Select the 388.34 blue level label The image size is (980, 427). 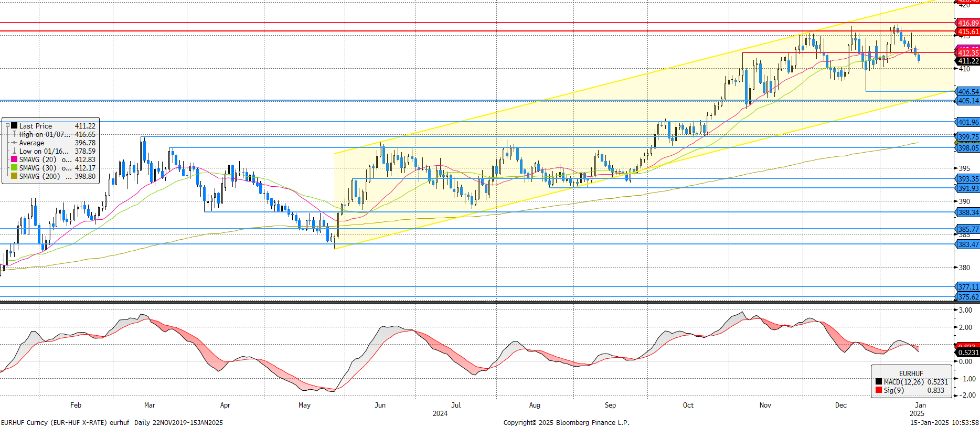pyautogui.click(x=968, y=212)
